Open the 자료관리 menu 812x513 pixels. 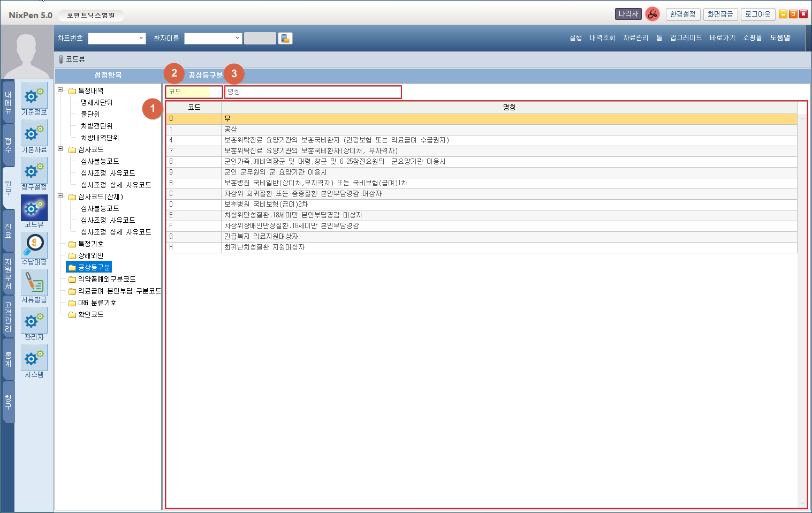pos(635,38)
